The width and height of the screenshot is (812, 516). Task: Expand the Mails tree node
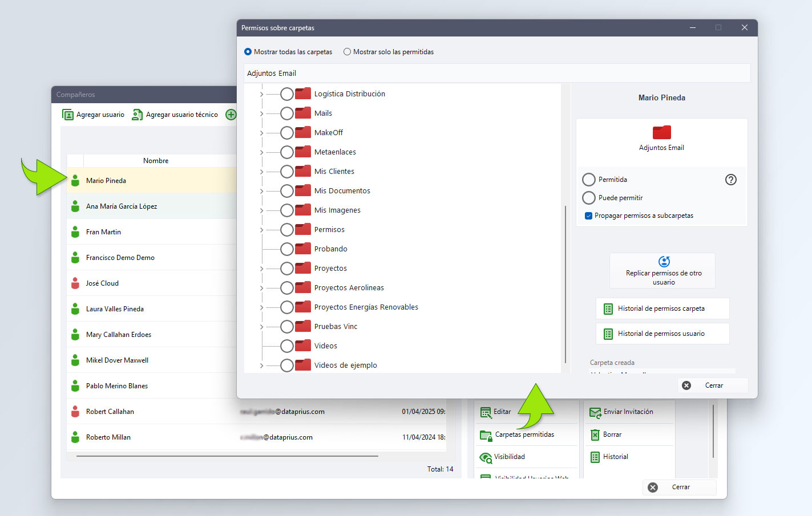point(261,113)
